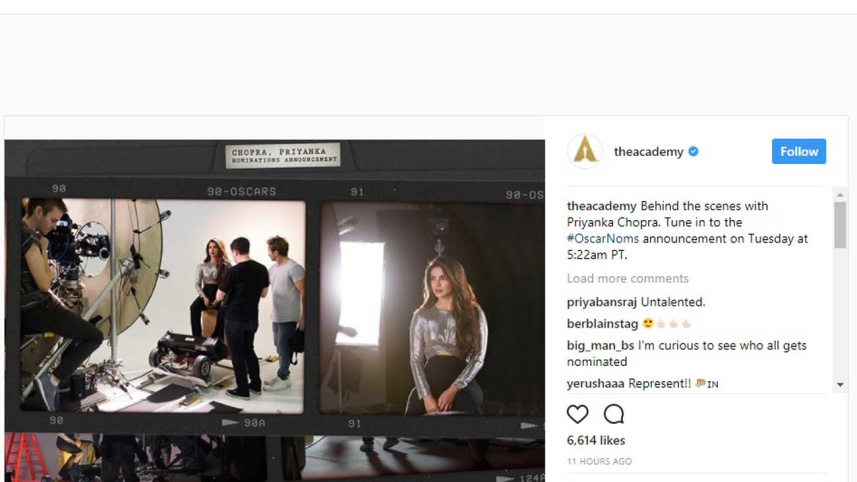Click the comments scrollbar down arrow
The height and width of the screenshot is (482, 857).
coord(840,385)
